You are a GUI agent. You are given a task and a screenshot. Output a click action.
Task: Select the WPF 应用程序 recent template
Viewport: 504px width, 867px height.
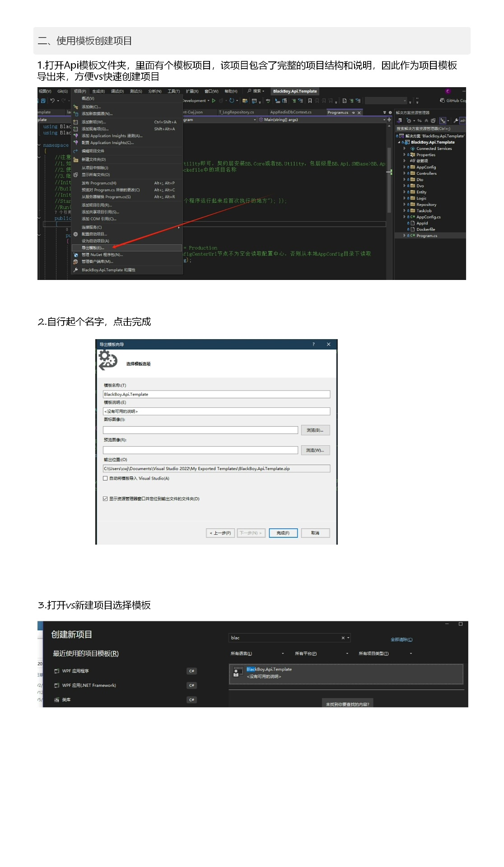click(x=125, y=671)
